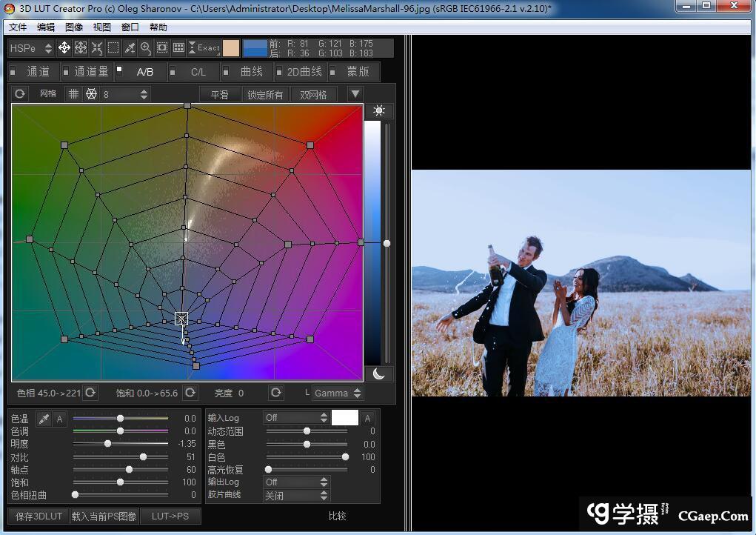The image size is (756, 535).
Task: Click the sun brightness icon above luminance bar
Action: [379, 111]
